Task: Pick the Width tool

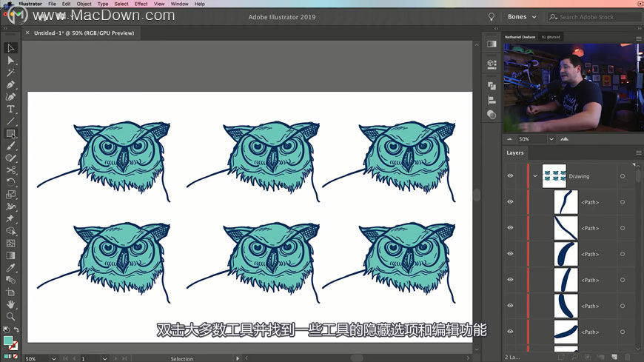Action: [10, 207]
